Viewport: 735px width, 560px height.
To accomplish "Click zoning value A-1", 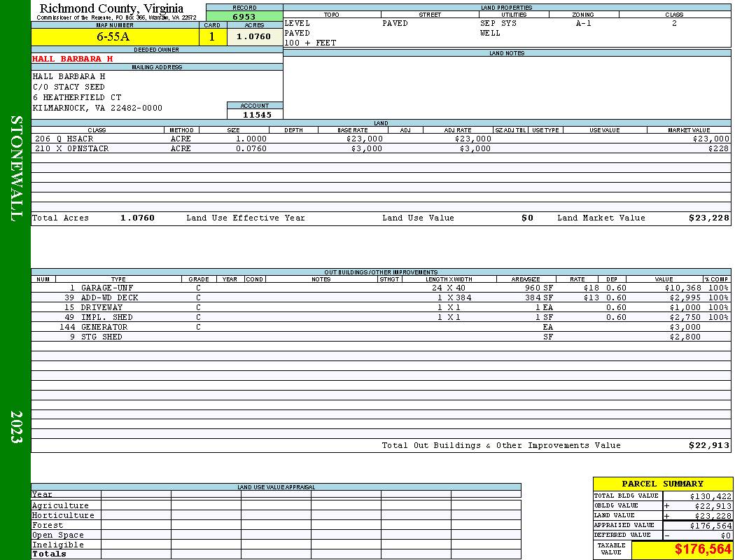I will (583, 23).
